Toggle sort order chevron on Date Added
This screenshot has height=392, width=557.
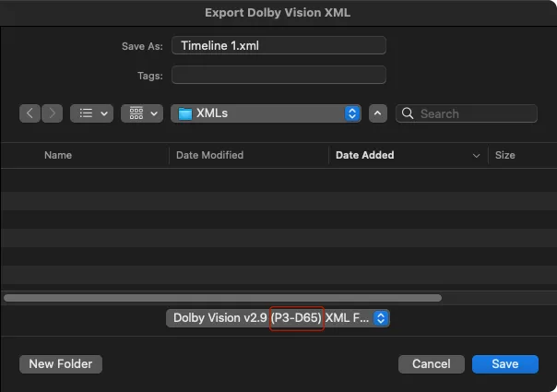tap(476, 156)
